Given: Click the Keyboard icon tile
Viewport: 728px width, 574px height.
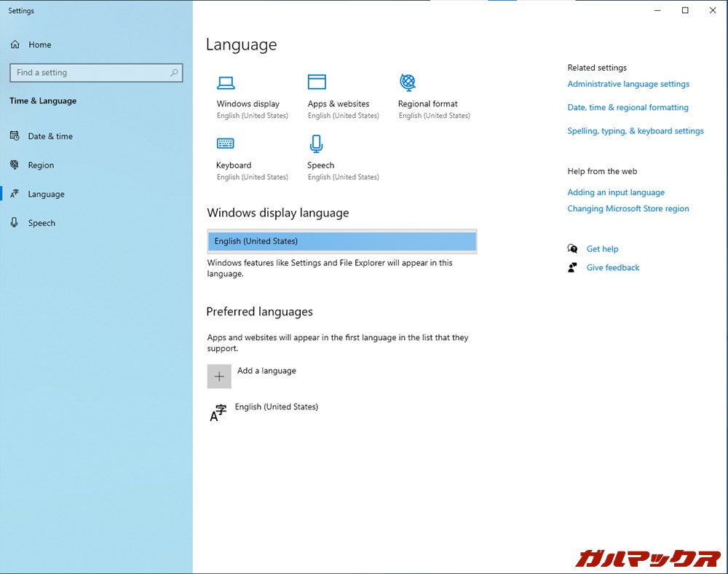Looking at the screenshot, I should tap(226, 143).
